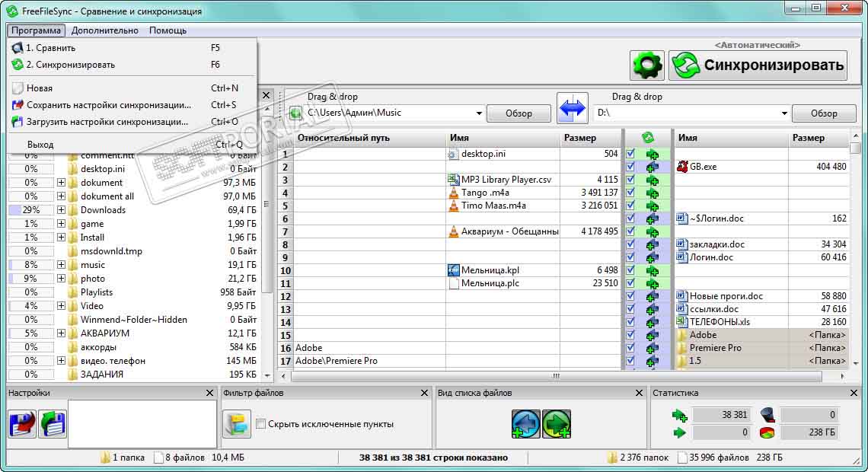868x472 pixels.
Task: Click left folder pair icon beside Music path
Action: pos(296,113)
